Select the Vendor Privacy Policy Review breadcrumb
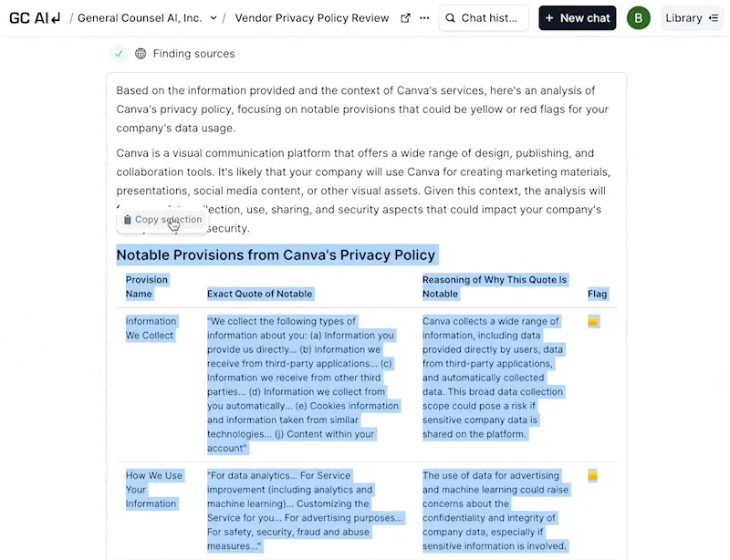730x560 pixels. (312, 18)
